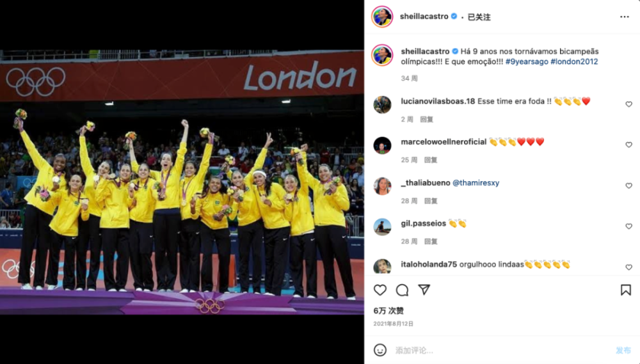Open sheillacastro's profile picture in header
640x364 pixels.
[x=382, y=17]
